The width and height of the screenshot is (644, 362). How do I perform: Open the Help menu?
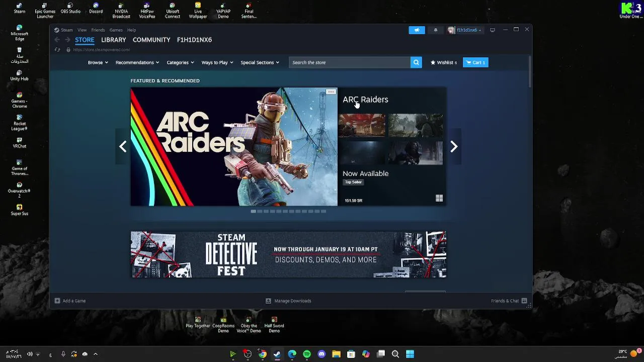click(131, 30)
